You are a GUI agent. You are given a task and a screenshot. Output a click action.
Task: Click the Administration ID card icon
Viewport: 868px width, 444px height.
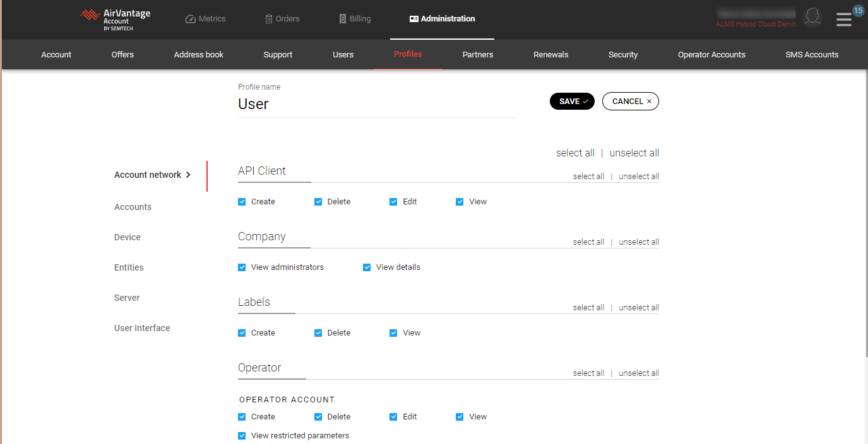click(414, 19)
